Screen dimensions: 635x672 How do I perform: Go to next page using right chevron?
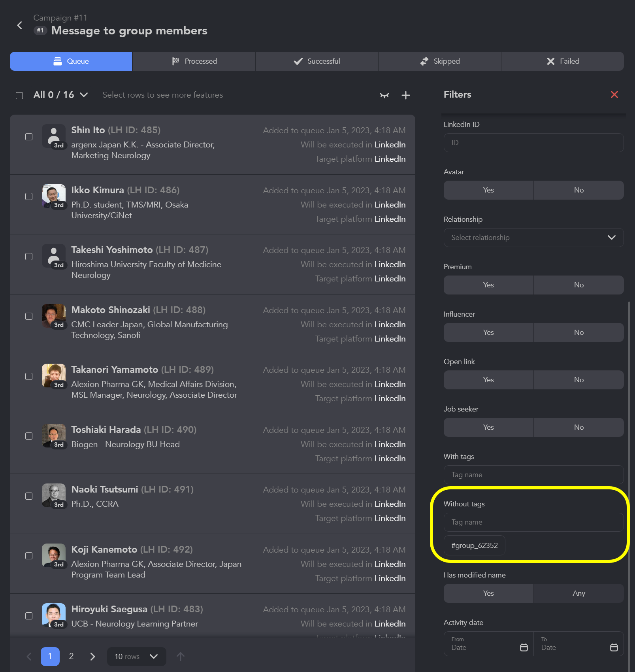coord(92,657)
